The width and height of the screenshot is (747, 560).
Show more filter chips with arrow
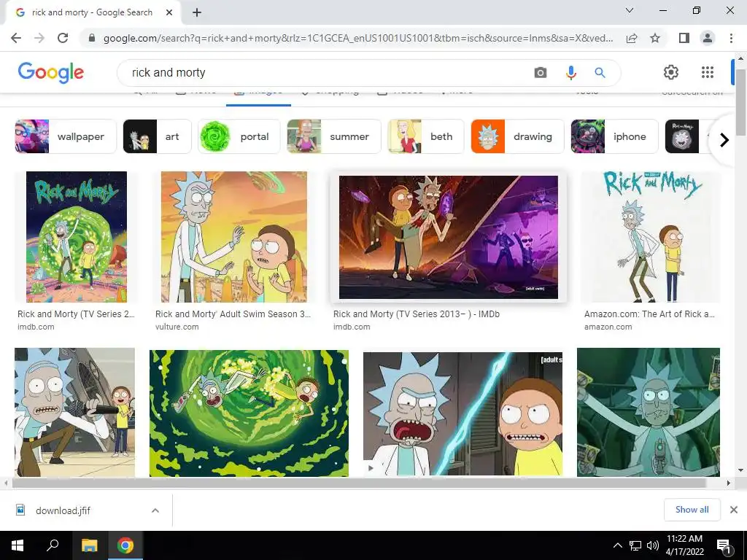(x=724, y=140)
